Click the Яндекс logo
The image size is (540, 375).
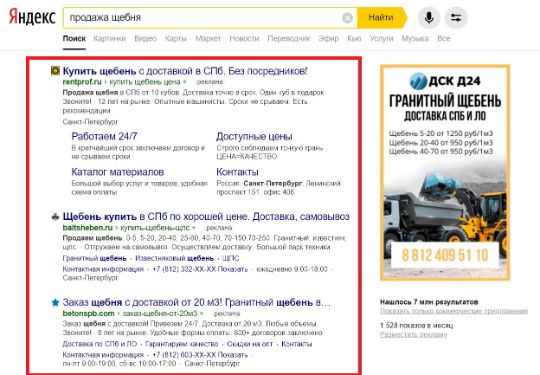click(x=32, y=17)
